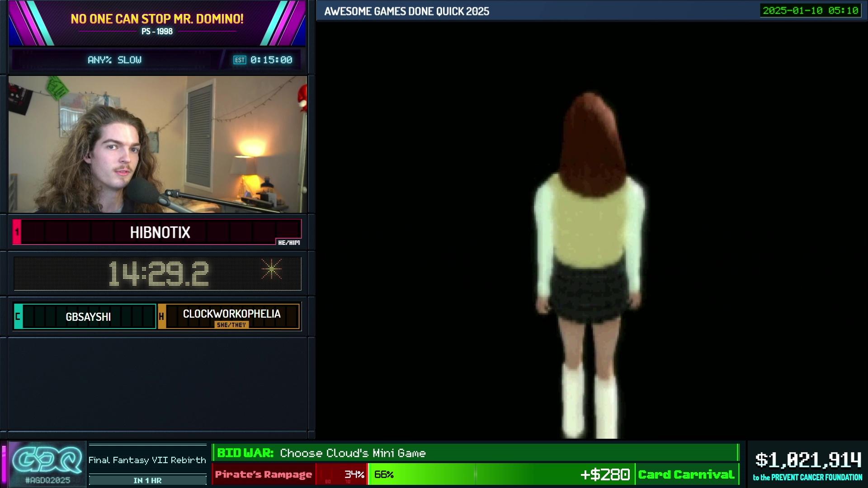
Task: Click the Final Fantasy VII Rebirth upcoming game
Action: tap(147, 460)
